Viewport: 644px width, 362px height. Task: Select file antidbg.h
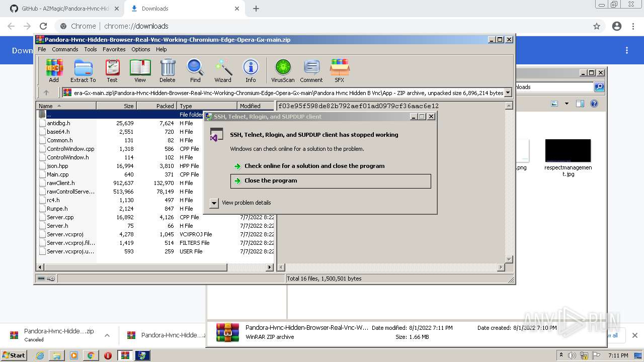click(x=58, y=123)
